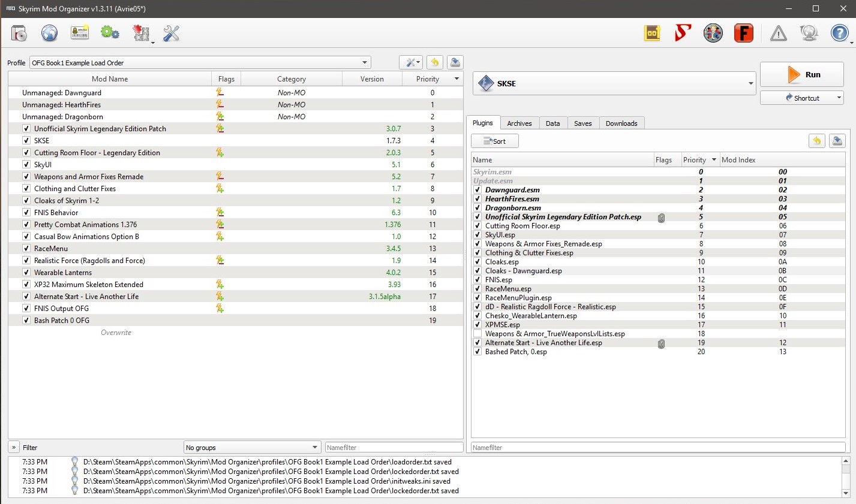
Task: Click paperclip on Unofficial Skyrim Legendary Edition Patch.esp
Action: coord(661,218)
